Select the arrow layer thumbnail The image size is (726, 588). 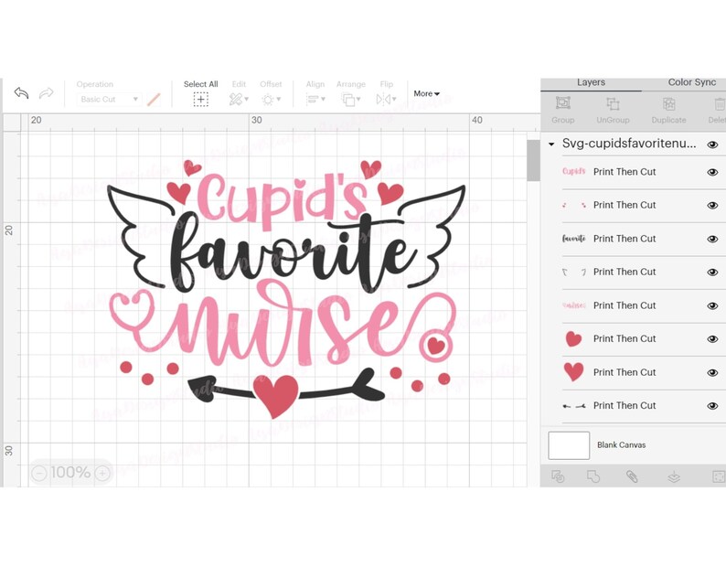574,406
